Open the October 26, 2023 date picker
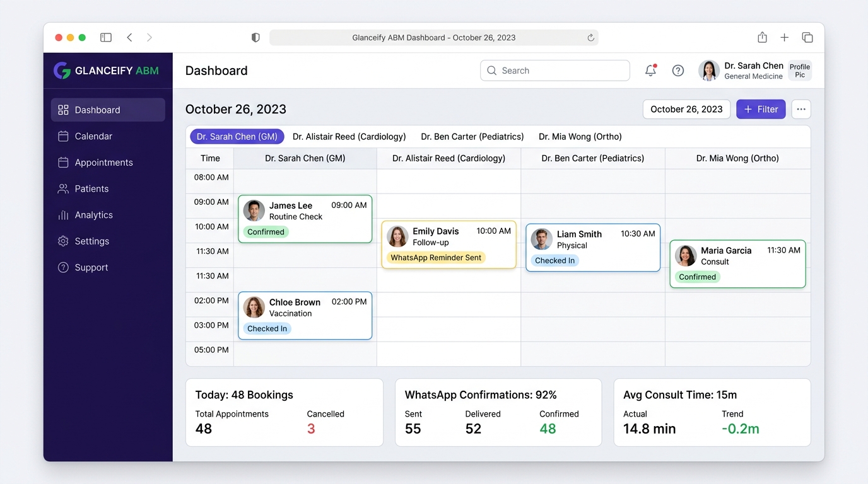Viewport: 868px width, 484px height. (686, 109)
